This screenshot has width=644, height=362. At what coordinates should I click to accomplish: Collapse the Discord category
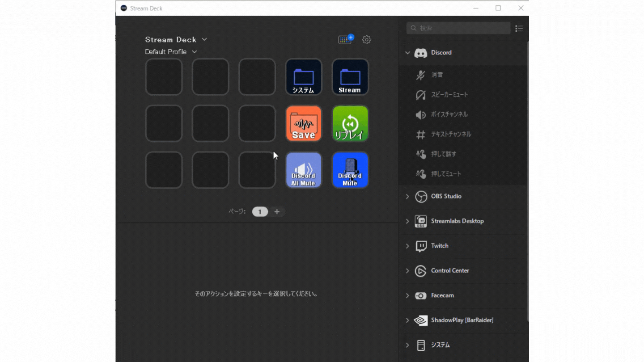click(x=407, y=53)
